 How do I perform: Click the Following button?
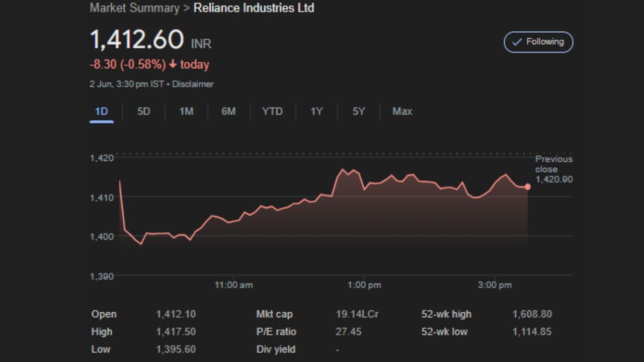(538, 42)
